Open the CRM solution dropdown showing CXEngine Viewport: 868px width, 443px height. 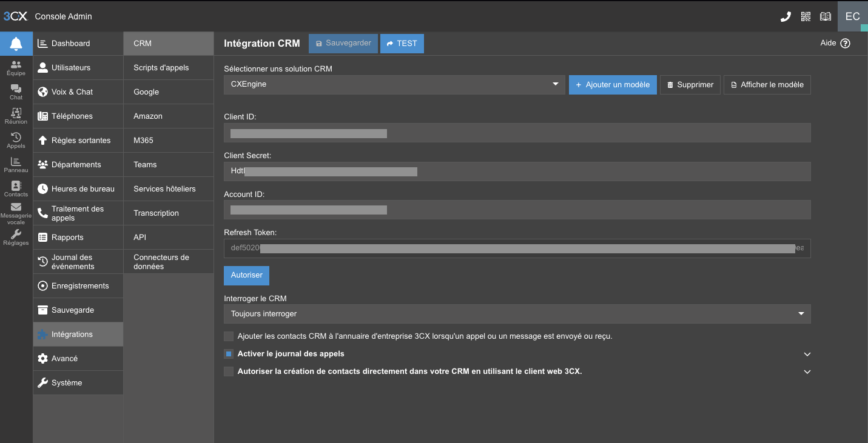pos(394,85)
